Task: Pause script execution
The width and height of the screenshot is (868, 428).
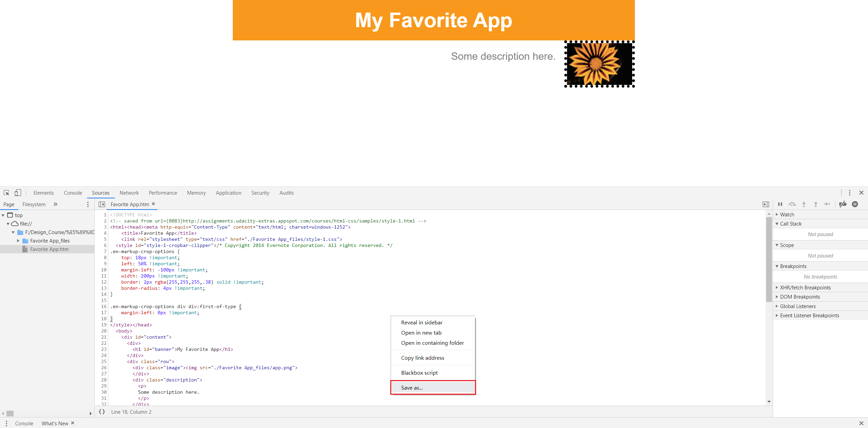Action: coord(780,204)
